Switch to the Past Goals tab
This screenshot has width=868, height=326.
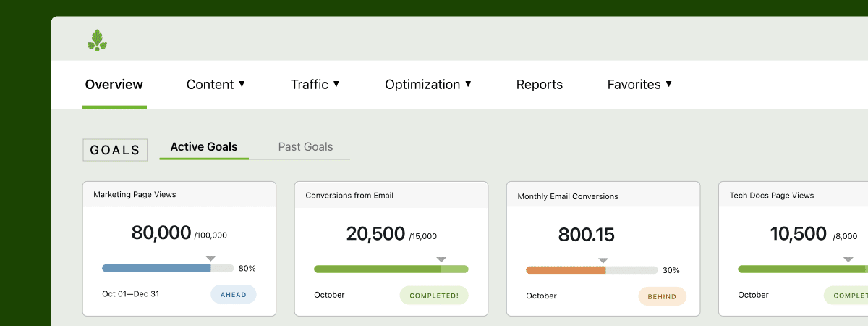pyautogui.click(x=305, y=147)
